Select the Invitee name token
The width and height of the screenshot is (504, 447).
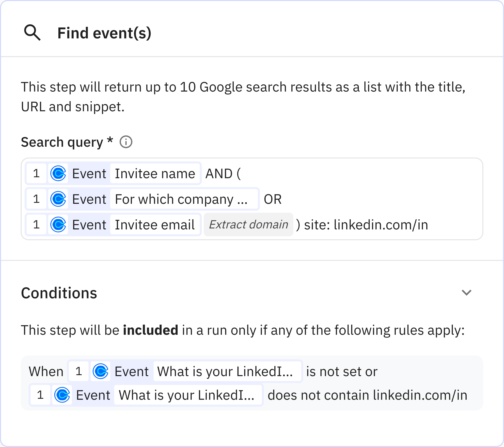coord(155,174)
